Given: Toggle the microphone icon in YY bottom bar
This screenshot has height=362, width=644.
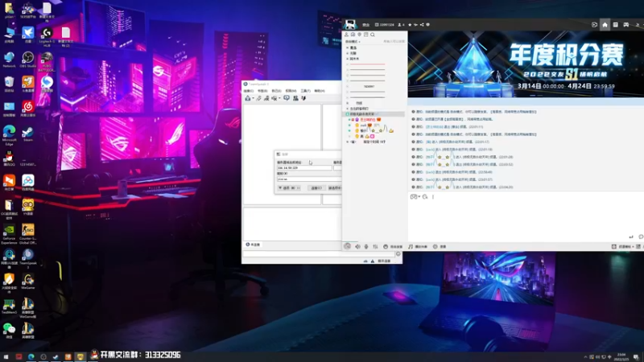Looking at the screenshot, I should pyautogui.click(x=366, y=247).
